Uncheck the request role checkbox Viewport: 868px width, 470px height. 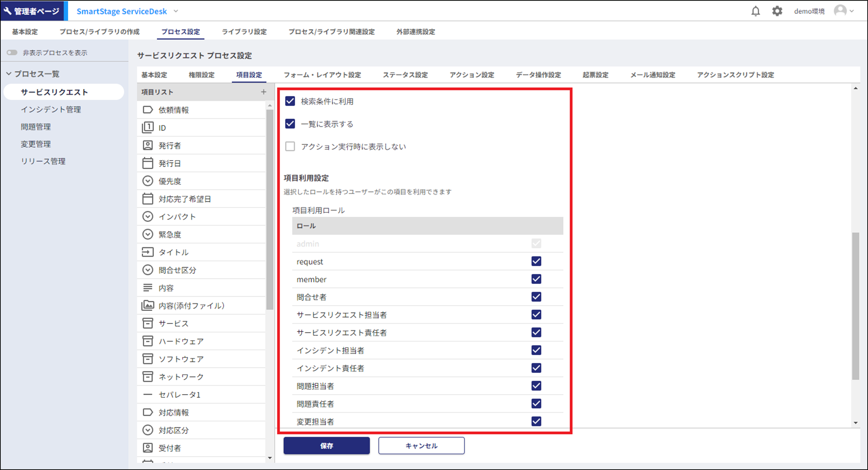536,261
